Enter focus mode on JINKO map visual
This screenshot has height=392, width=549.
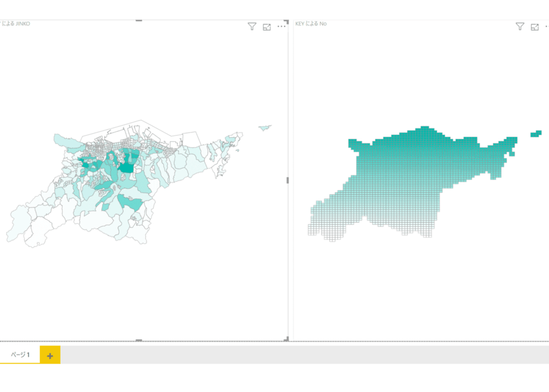pos(267,27)
